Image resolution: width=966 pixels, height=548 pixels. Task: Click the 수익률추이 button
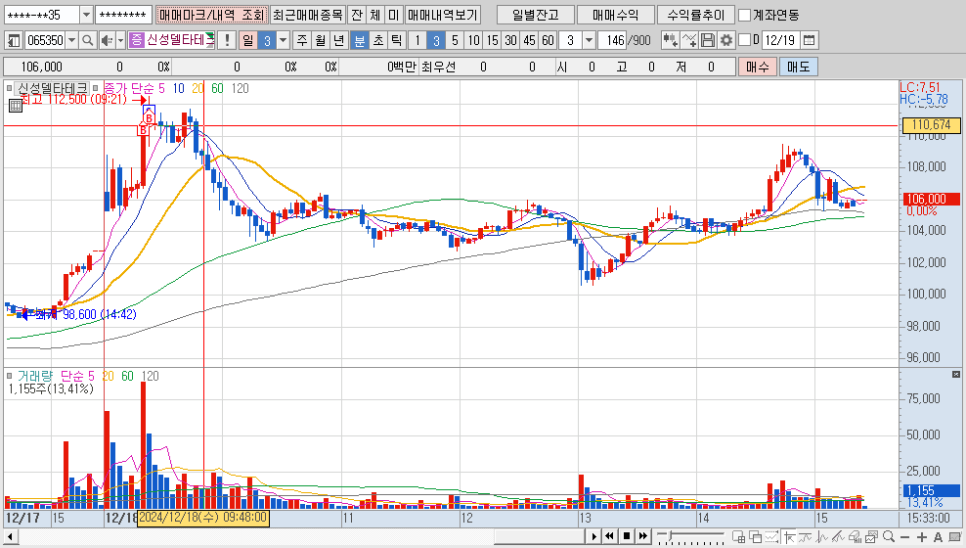[696, 15]
